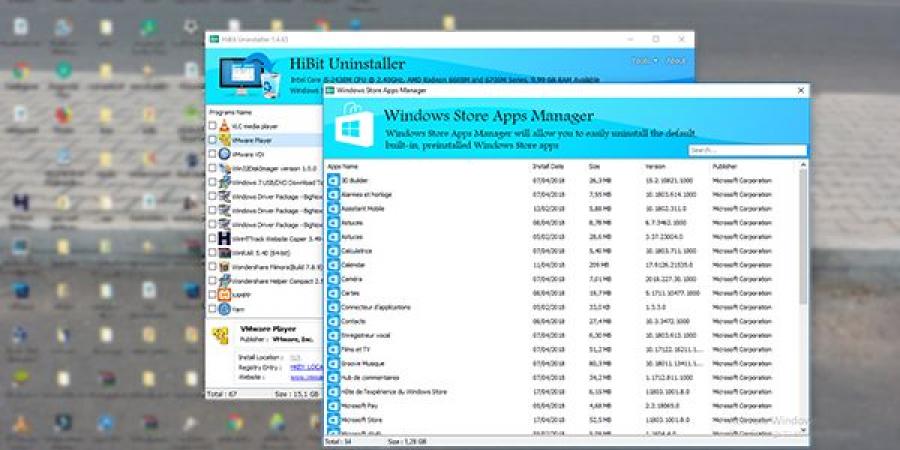Select the 'Hôte de l'expérience du Windows Store' row

(x=562, y=391)
